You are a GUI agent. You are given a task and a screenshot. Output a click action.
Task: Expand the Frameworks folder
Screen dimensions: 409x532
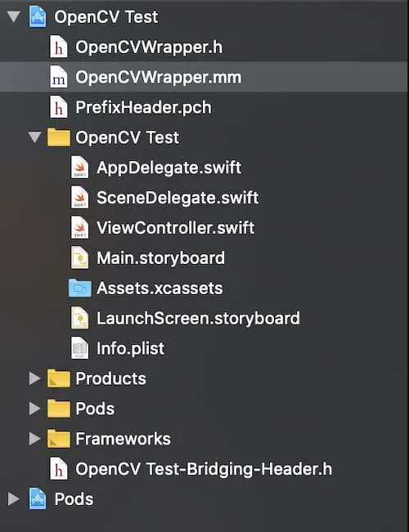(35, 439)
